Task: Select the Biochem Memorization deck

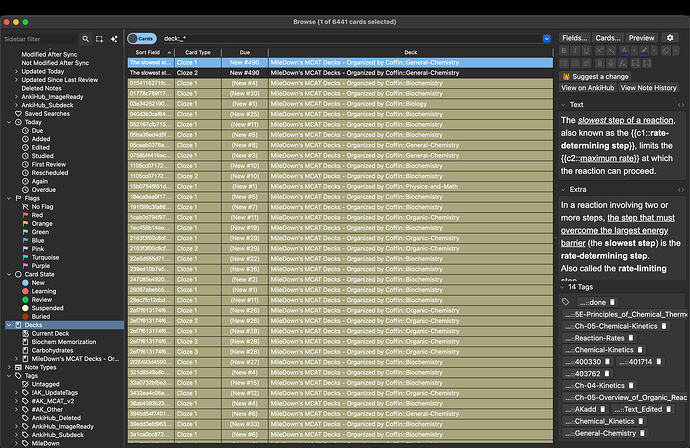Action: pyautogui.click(x=64, y=342)
